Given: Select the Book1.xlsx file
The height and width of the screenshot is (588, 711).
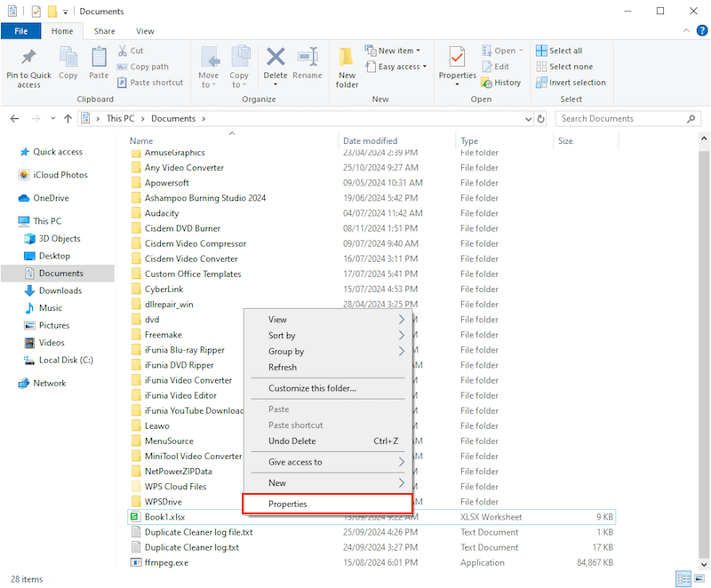Looking at the screenshot, I should [x=371, y=517].
